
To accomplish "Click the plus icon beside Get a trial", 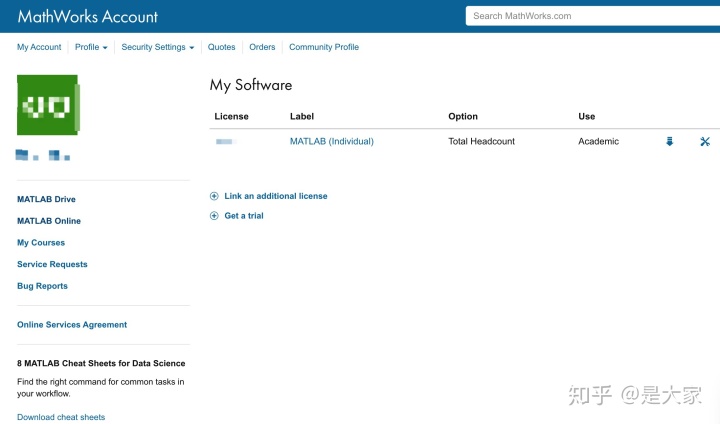I will point(214,216).
